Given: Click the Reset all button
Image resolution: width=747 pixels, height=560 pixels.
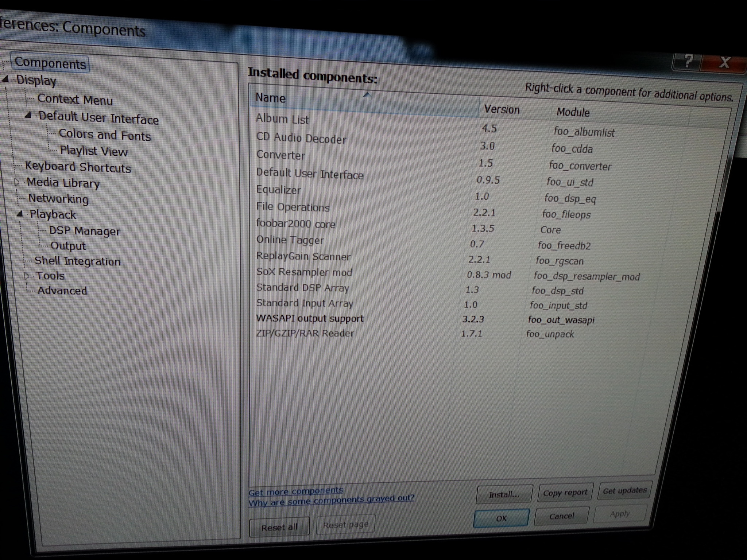Looking at the screenshot, I should click(x=279, y=527).
